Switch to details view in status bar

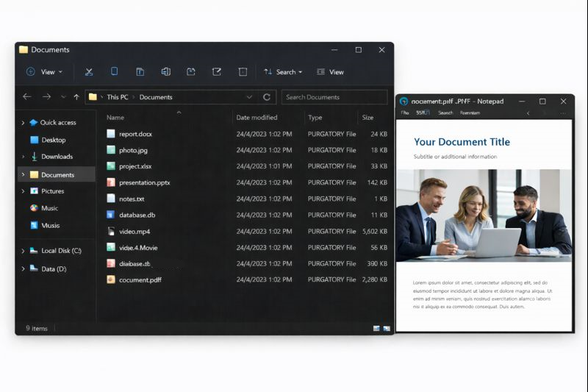click(x=376, y=328)
